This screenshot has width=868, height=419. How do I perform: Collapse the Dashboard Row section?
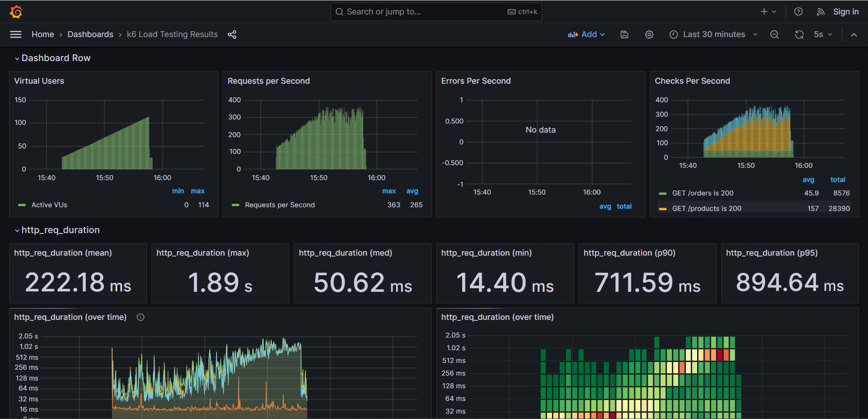coord(52,58)
